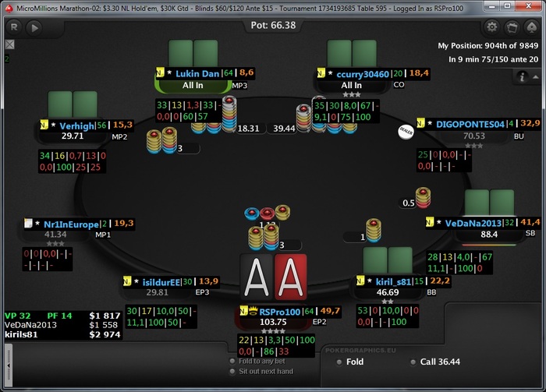Click the 'In 9 min 75/150 ante 20' text

(x=493, y=59)
